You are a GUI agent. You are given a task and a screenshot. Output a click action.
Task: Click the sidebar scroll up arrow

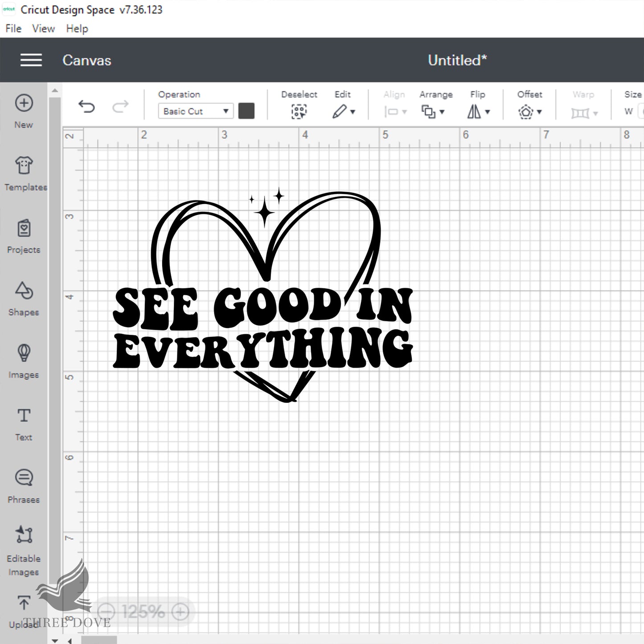55,90
